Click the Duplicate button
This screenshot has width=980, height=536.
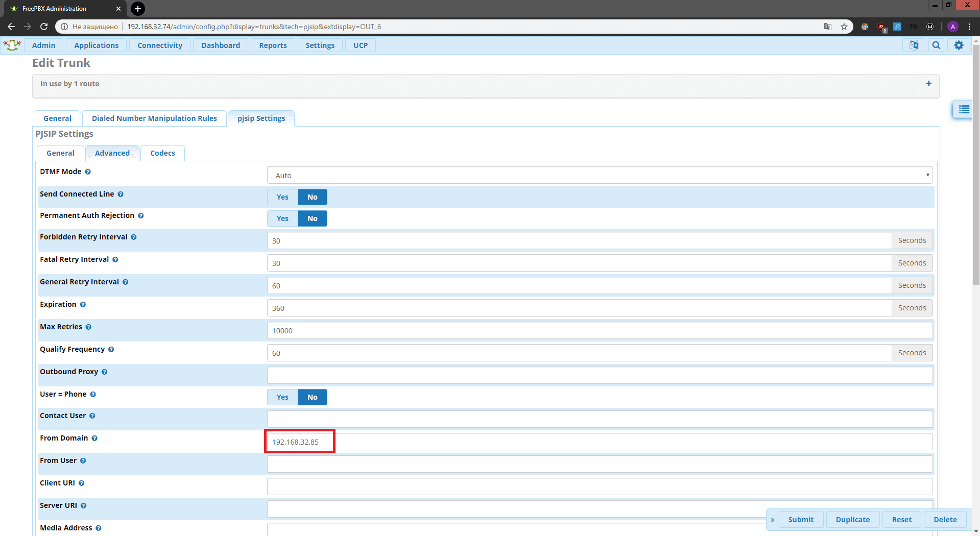(852, 520)
